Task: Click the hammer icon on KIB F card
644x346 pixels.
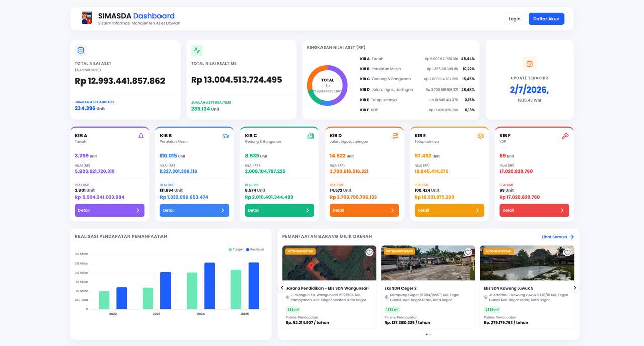Action: click(566, 136)
